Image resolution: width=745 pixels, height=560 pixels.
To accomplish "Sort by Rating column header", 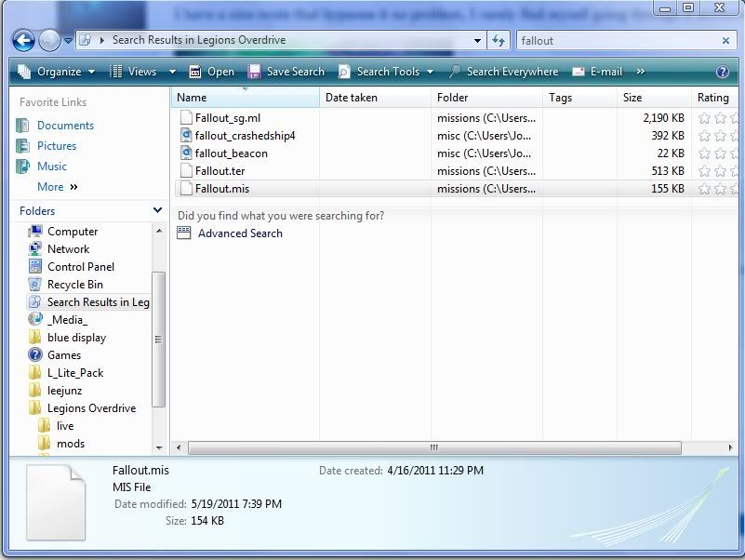I will (715, 98).
